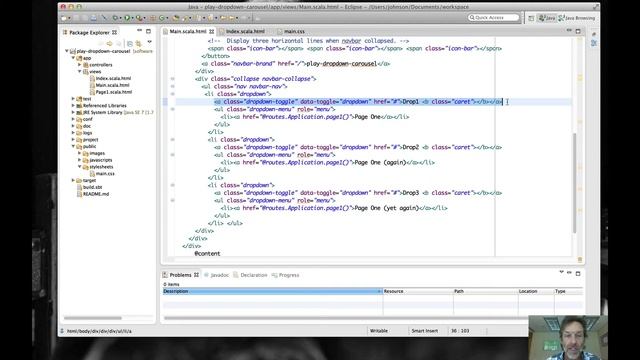
Task: Switch to the Index.scala.html editor tab
Action: coord(245,31)
